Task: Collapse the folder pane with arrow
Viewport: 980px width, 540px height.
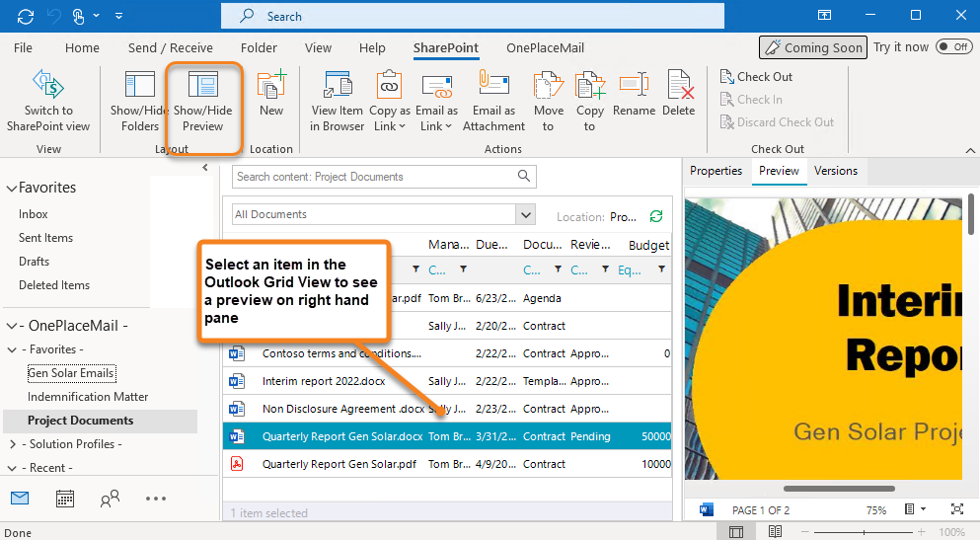Action: [205, 168]
